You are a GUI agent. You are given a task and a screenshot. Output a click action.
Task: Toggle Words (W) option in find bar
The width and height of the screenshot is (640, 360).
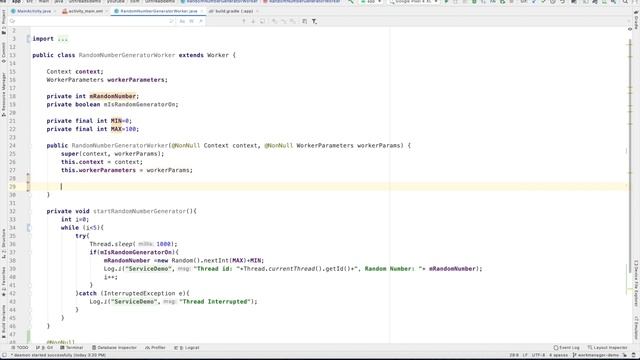191,21
